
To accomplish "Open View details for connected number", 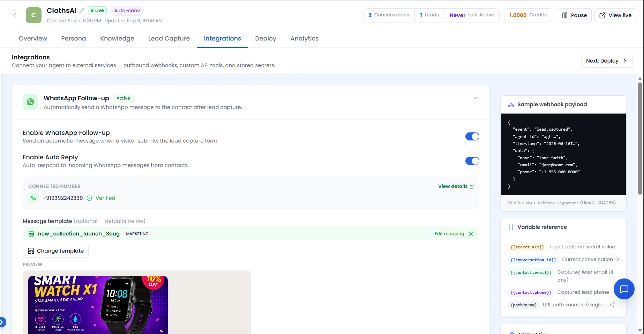I will tap(456, 187).
